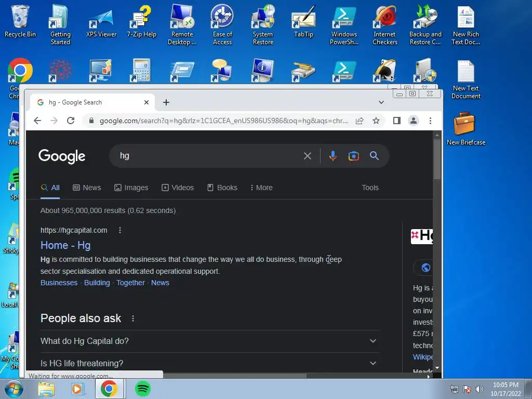Open the tab search dropdown arrow
The height and width of the screenshot is (399, 532).
381,102
